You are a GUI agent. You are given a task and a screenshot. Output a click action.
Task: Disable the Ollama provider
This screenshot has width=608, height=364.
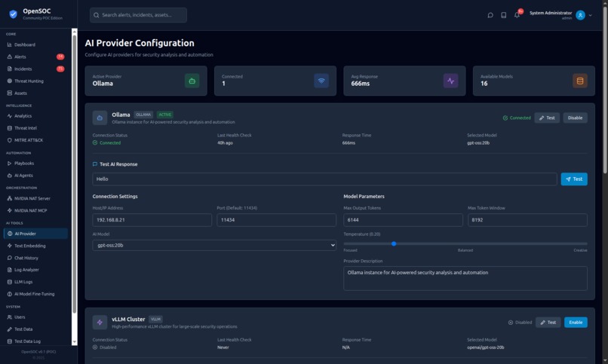(575, 118)
